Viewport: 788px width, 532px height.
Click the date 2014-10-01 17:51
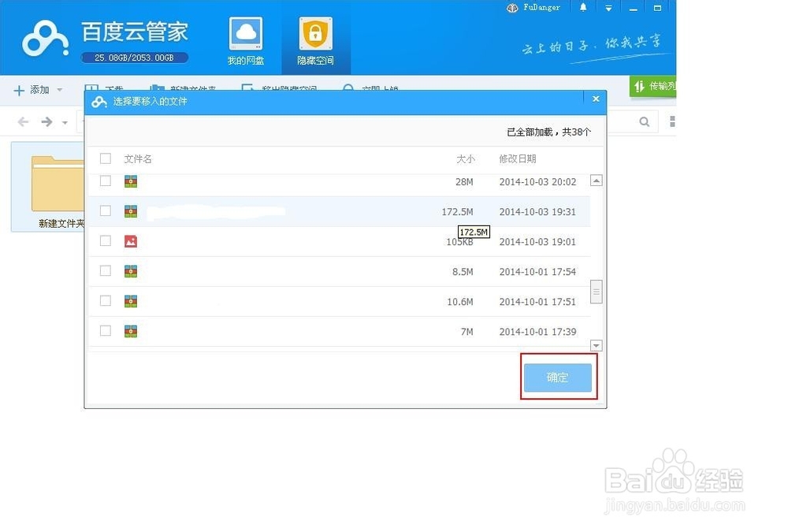click(537, 302)
